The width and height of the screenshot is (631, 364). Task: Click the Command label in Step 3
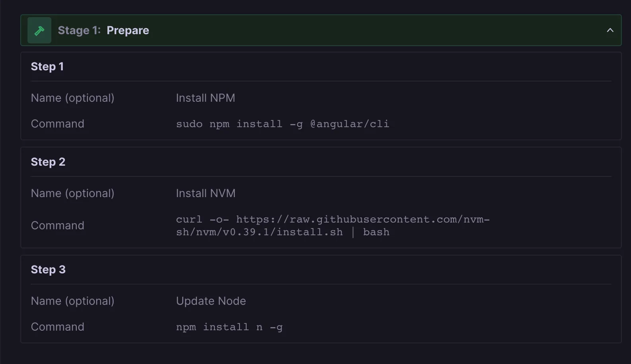(x=57, y=327)
